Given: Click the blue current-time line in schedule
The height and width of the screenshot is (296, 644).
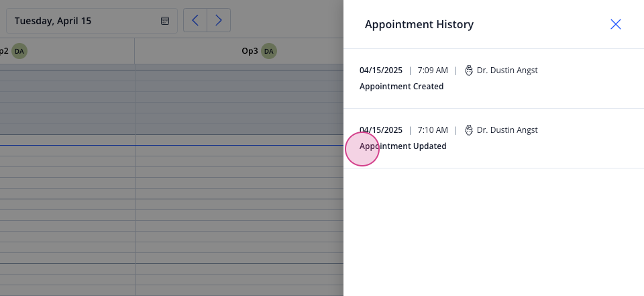Looking at the screenshot, I should (172, 145).
